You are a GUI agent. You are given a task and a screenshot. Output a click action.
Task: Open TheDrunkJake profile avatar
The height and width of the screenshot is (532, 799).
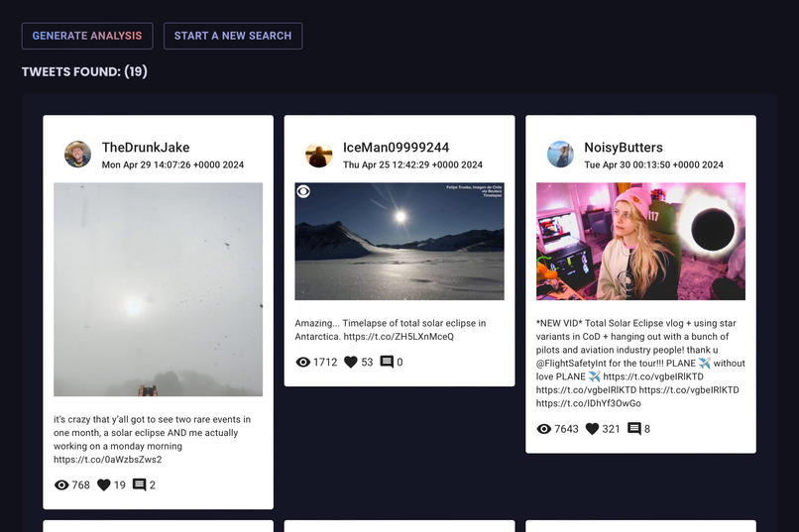(x=77, y=155)
